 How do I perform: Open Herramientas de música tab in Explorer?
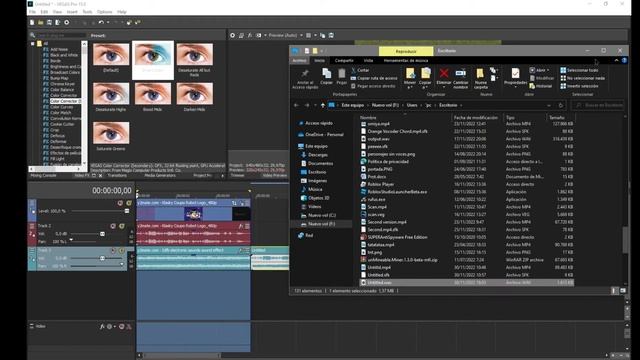406,60
